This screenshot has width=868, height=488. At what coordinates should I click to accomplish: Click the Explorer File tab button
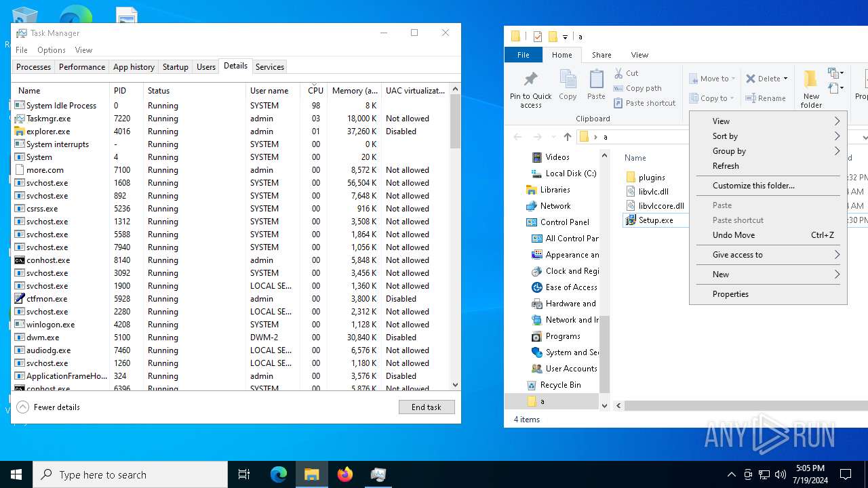(524, 55)
